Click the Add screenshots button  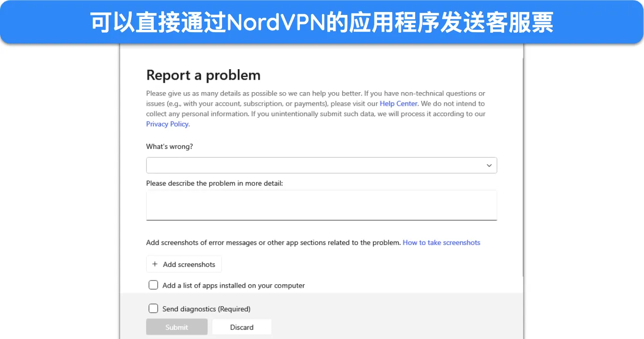184,264
